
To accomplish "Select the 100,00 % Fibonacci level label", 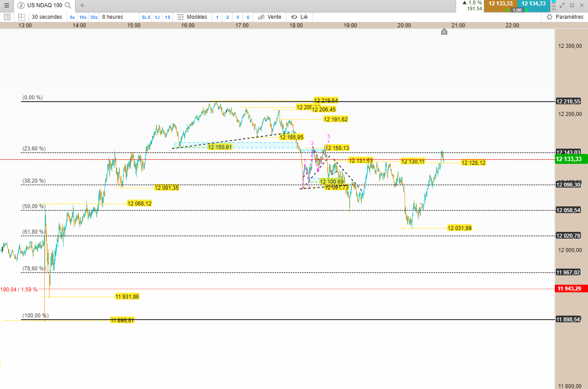I will [x=36, y=316].
